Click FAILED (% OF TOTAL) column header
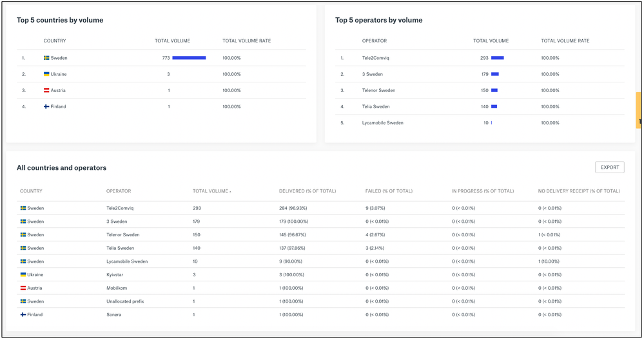644x340 pixels. pyautogui.click(x=389, y=191)
